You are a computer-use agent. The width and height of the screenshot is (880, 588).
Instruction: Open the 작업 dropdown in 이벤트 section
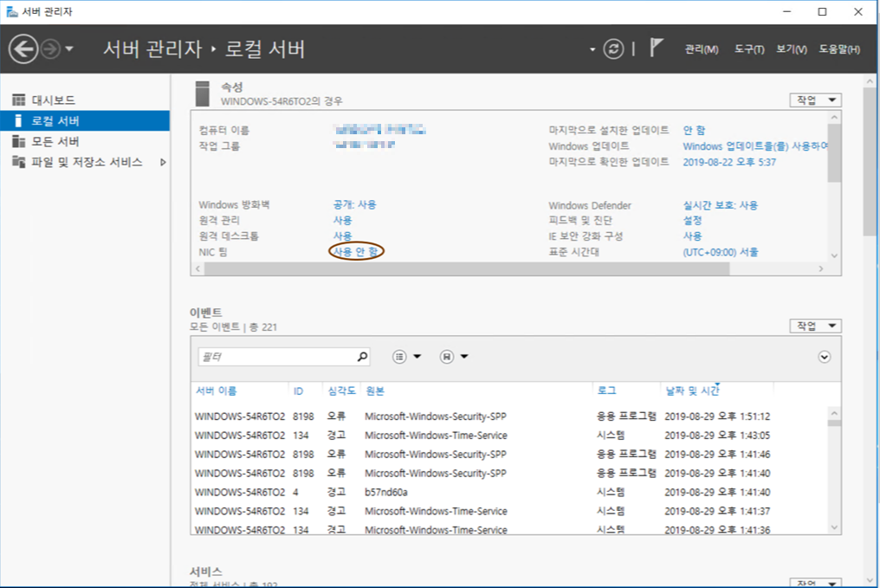point(815,326)
